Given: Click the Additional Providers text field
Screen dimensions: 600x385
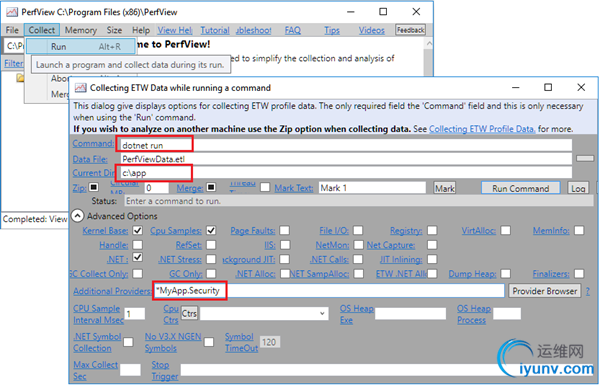Looking at the screenshot, I should point(329,290).
